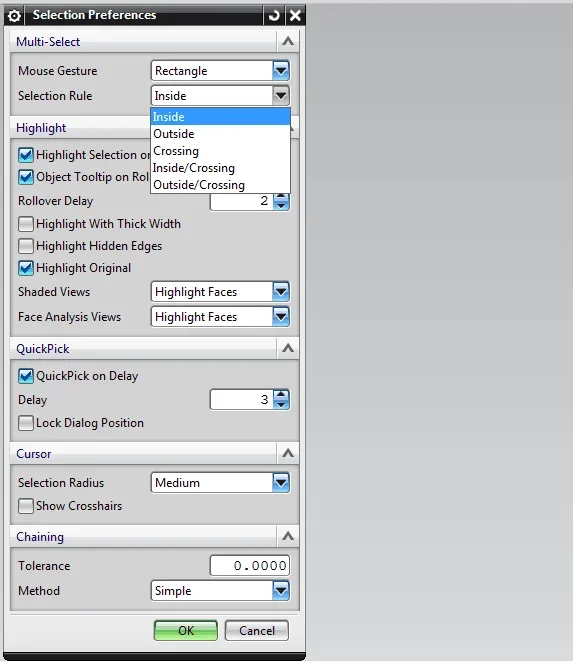This screenshot has width=573, height=661.
Task: Uncheck the QuickPick on Delay option
Action: click(26, 376)
